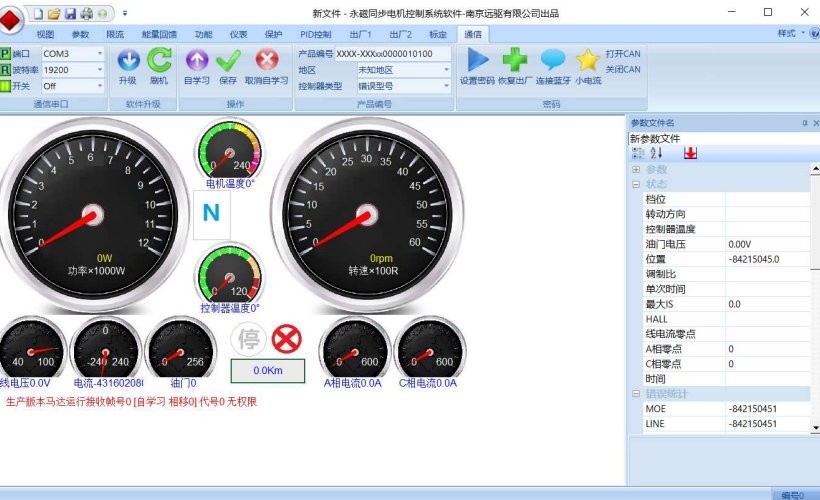Click the 取消自学习 red X icon
Image resolution: width=820 pixels, height=500 pixels.
click(267, 60)
